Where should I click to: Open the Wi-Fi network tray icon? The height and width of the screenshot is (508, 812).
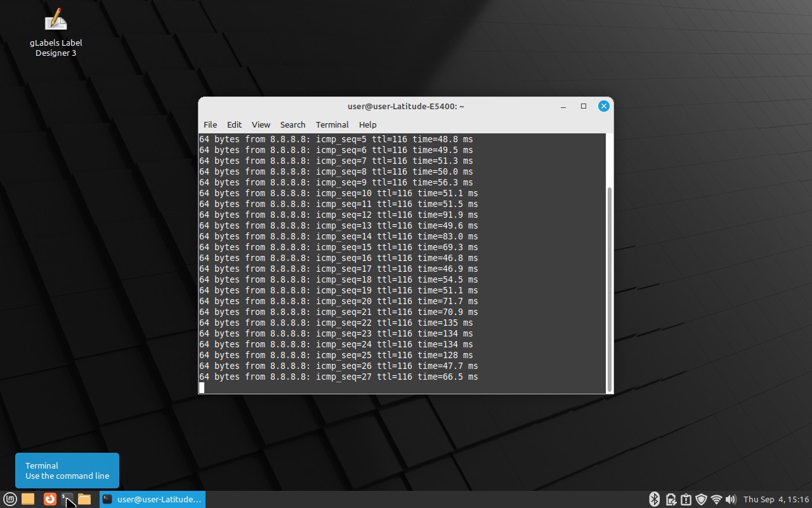tap(716, 499)
